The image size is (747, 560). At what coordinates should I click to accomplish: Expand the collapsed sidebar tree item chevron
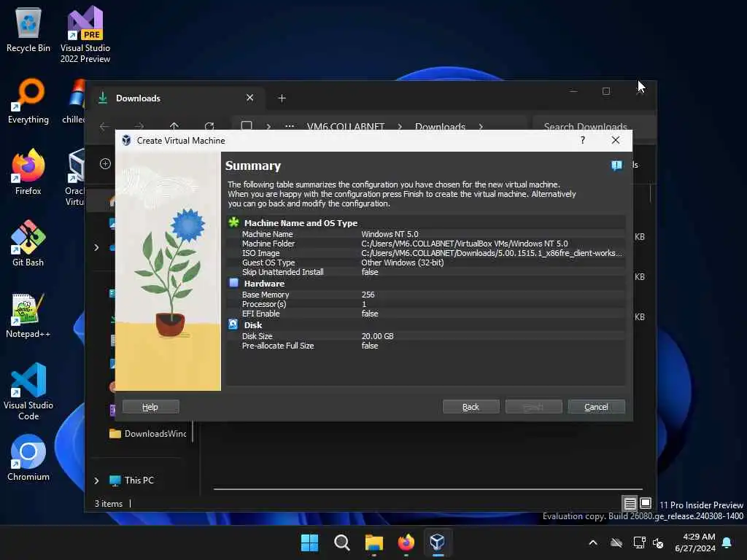[97, 248]
